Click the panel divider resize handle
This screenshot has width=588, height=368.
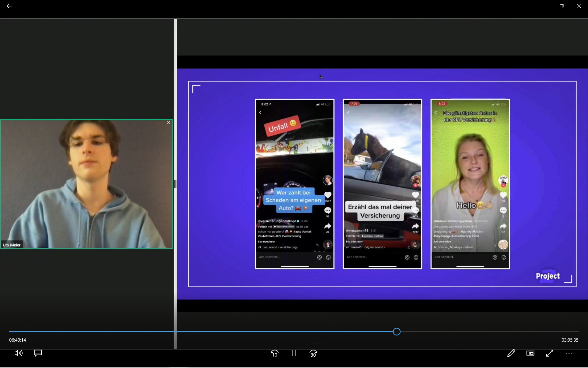(x=175, y=184)
